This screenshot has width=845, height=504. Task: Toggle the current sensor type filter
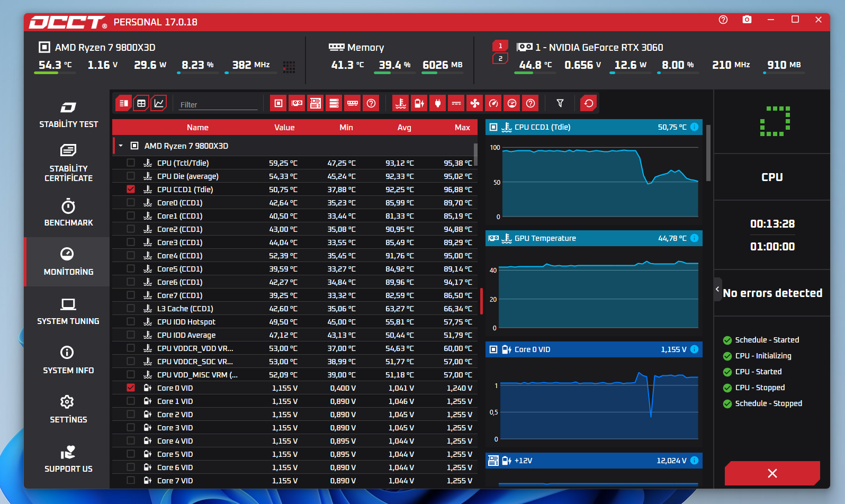(456, 103)
